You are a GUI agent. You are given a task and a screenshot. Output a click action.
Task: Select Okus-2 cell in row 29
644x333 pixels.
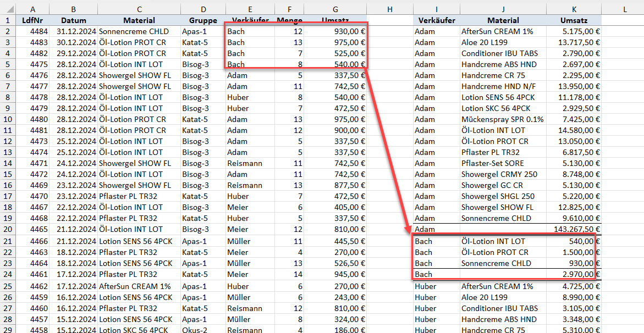(x=203, y=329)
